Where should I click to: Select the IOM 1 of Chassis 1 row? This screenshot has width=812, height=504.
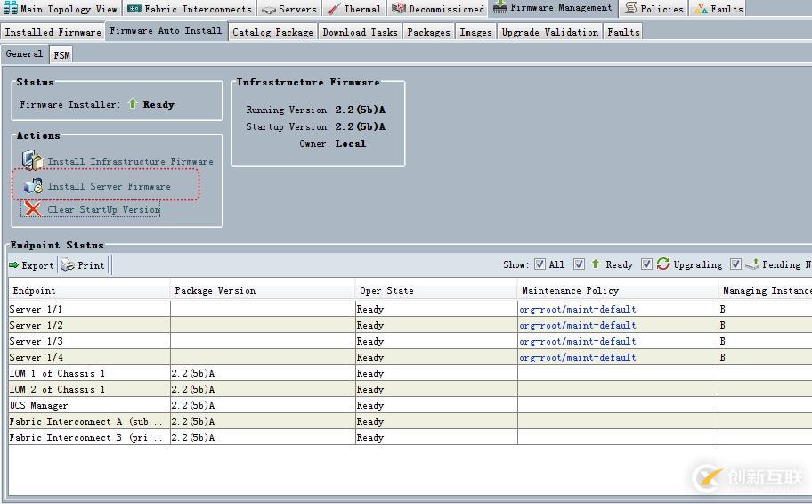pyautogui.click(x=410, y=373)
